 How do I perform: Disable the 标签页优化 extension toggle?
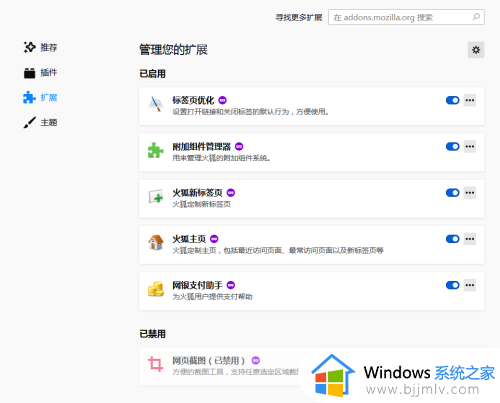[x=452, y=100]
